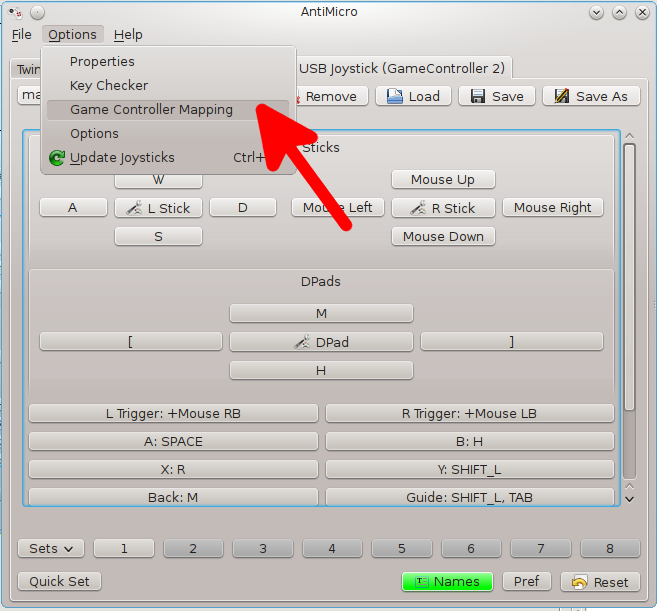Click the Save floppy disk icon
The image size is (657, 611).
click(x=478, y=96)
